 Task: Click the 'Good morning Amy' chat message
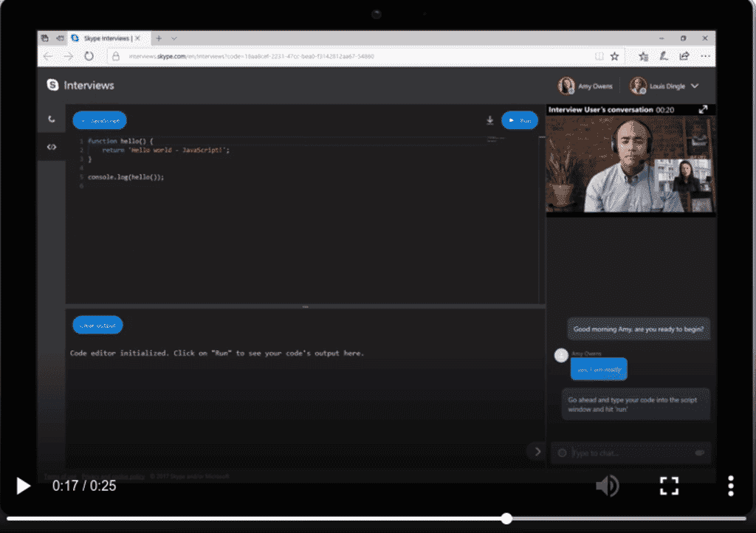(639, 329)
